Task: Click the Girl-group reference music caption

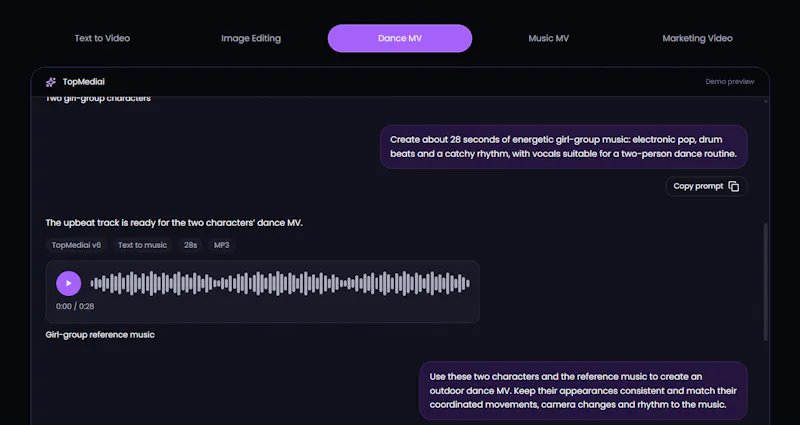Action: (100, 335)
